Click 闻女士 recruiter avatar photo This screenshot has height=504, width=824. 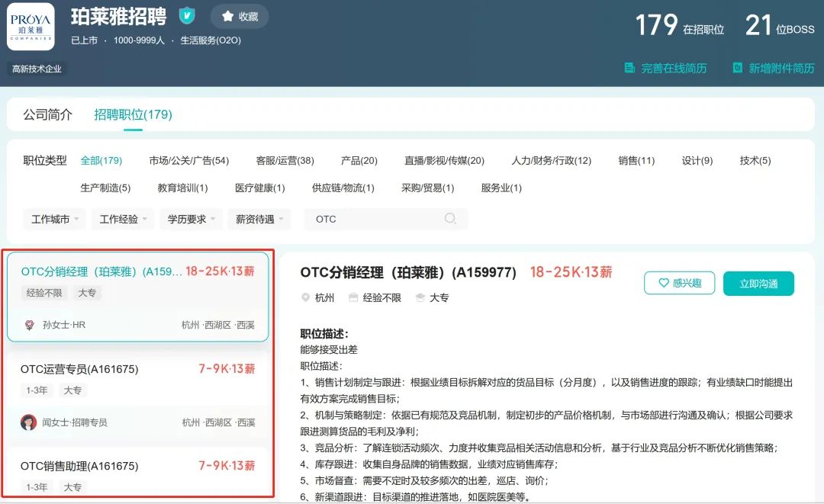coord(28,422)
